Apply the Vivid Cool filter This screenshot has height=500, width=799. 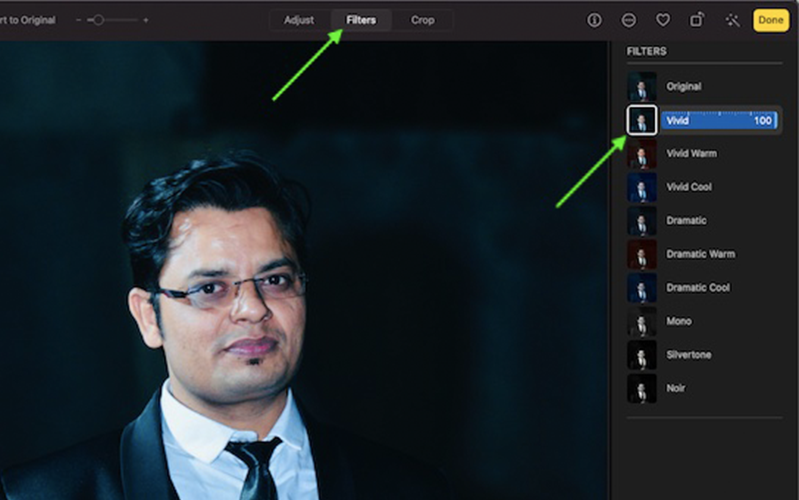(x=641, y=187)
